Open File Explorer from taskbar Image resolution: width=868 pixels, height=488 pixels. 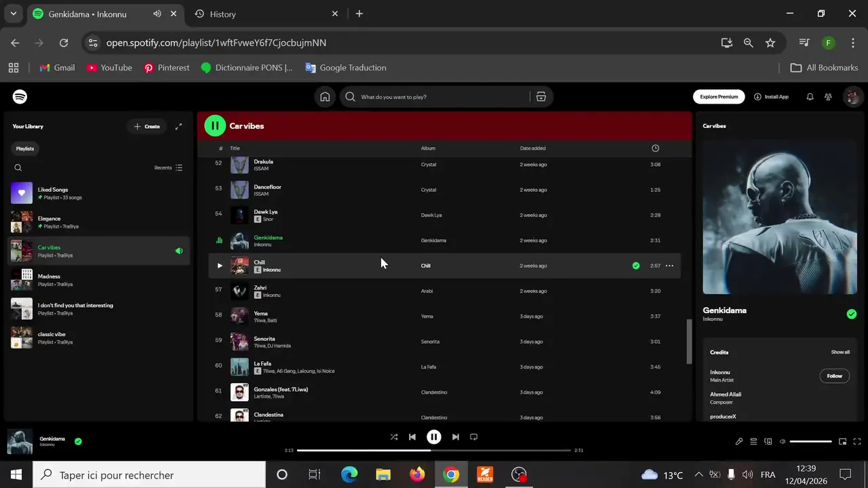pyautogui.click(x=383, y=474)
